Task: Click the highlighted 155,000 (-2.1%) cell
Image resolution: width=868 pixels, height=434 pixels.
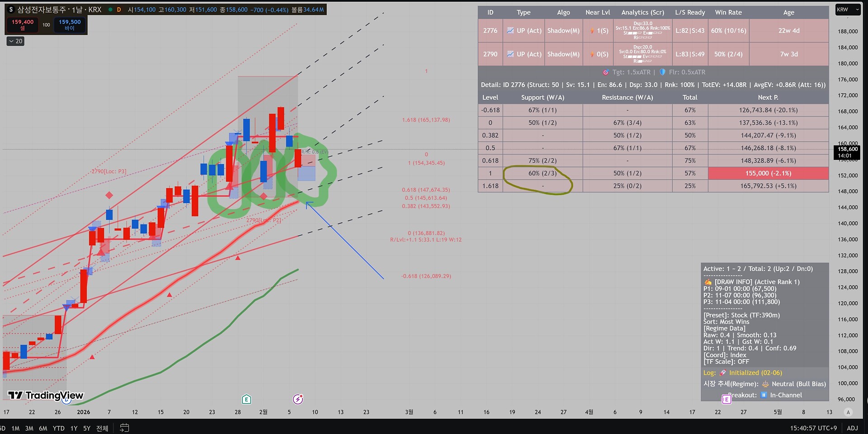Action: pos(769,173)
